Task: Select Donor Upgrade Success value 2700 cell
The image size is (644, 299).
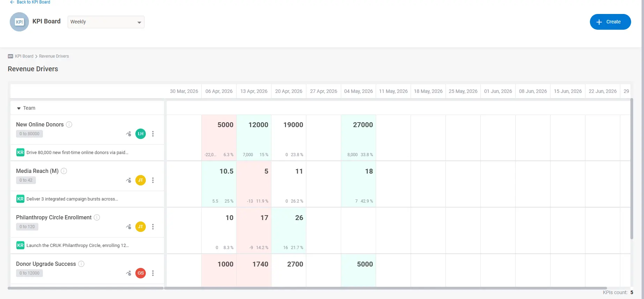Action: (289, 271)
